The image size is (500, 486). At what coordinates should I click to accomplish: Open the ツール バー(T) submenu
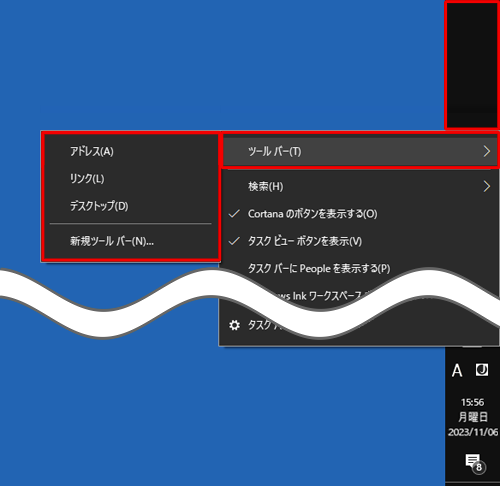[360, 152]
